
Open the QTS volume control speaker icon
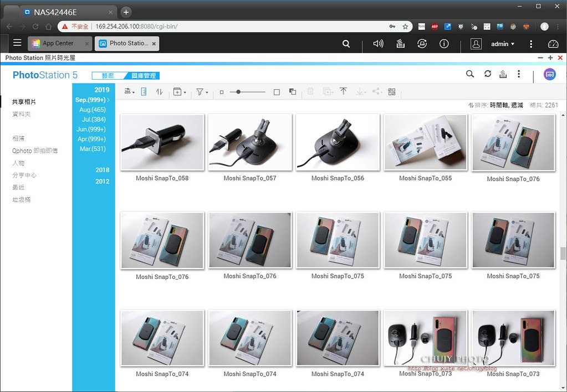click(378, 44)
